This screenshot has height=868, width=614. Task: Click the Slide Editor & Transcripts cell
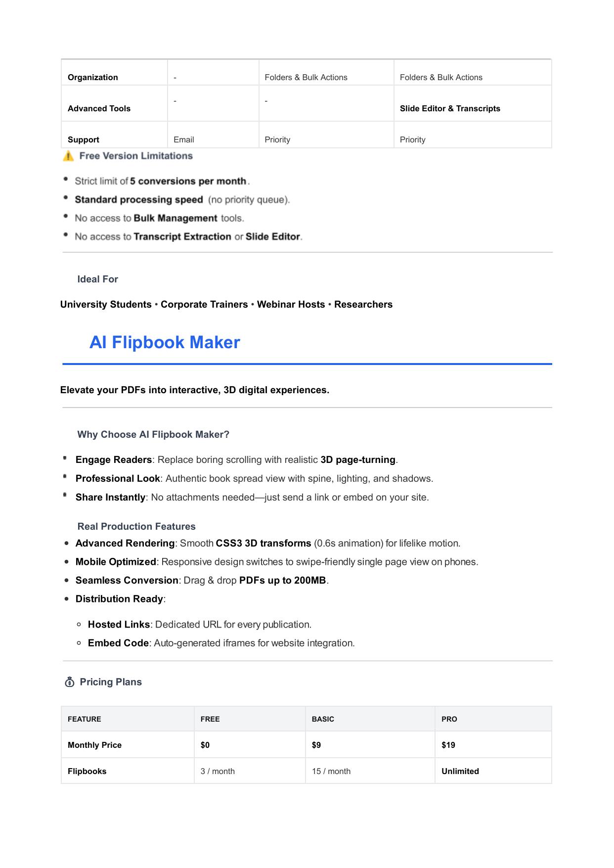[450, 108]
